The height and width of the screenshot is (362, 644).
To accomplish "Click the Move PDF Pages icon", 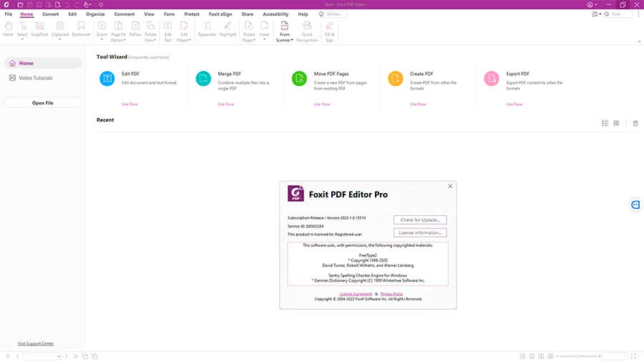I will 299,79.
